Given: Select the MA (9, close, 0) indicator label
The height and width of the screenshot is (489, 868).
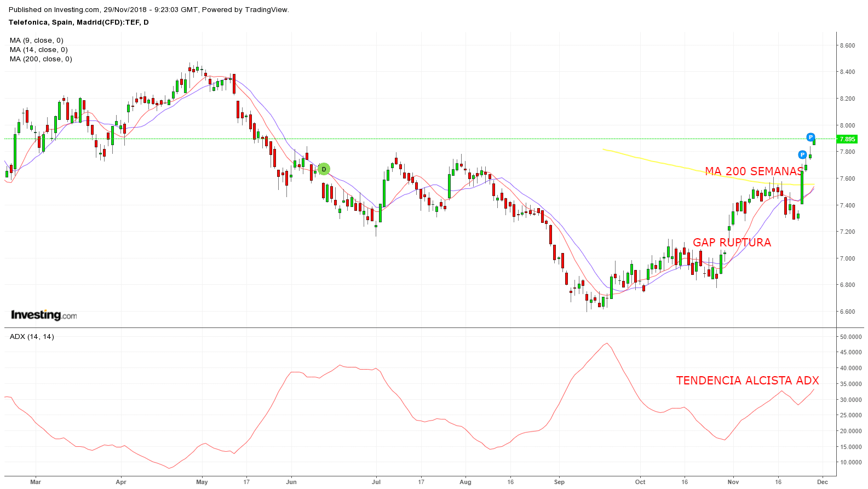Looking at the screenshot, I should point(37,41).
